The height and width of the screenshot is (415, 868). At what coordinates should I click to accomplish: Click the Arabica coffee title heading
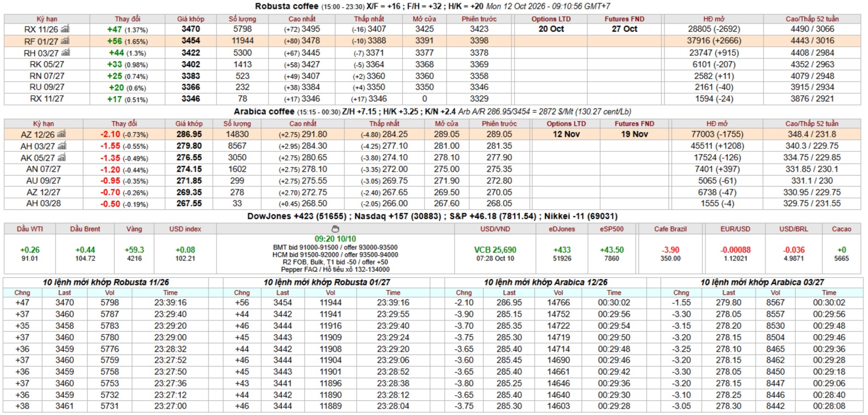264,111
